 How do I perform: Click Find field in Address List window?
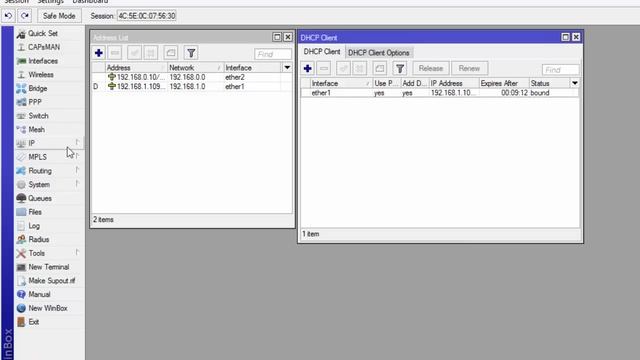click(273, 54)
